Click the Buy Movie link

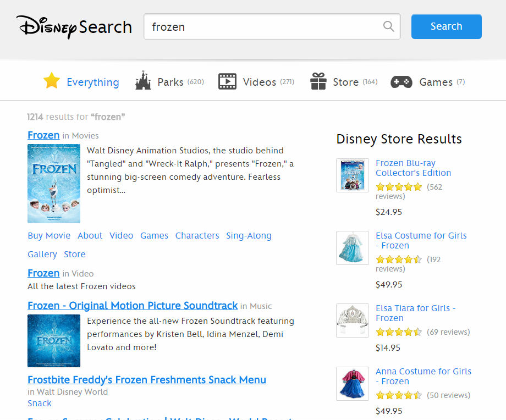(49, 235)
